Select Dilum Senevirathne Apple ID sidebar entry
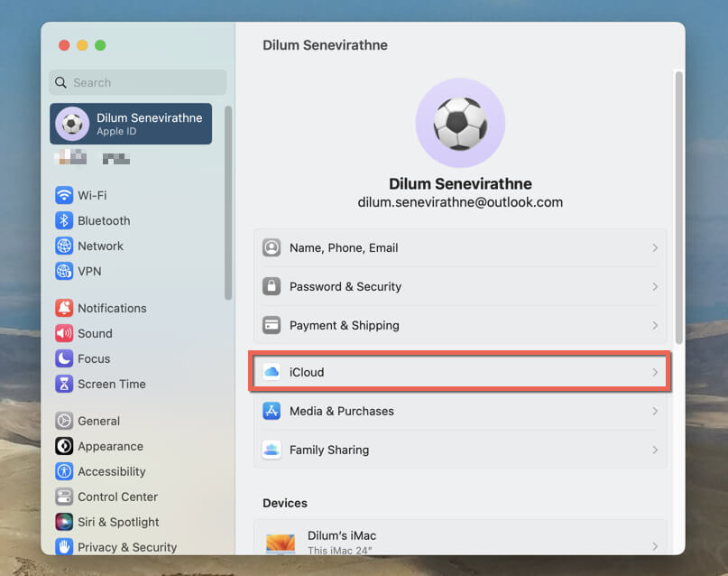Screen dimensions: 728x576 131,124
